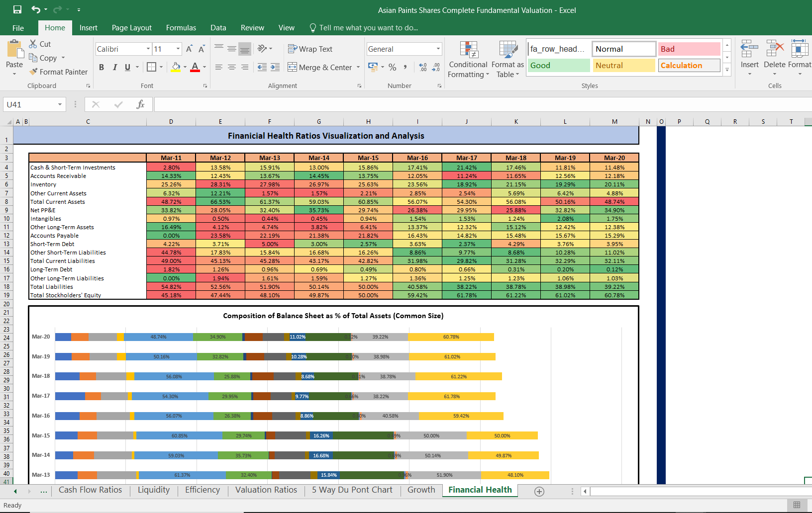Open Format as Table menu
Viewport: 812px width, 513px height.
(507, 59)
